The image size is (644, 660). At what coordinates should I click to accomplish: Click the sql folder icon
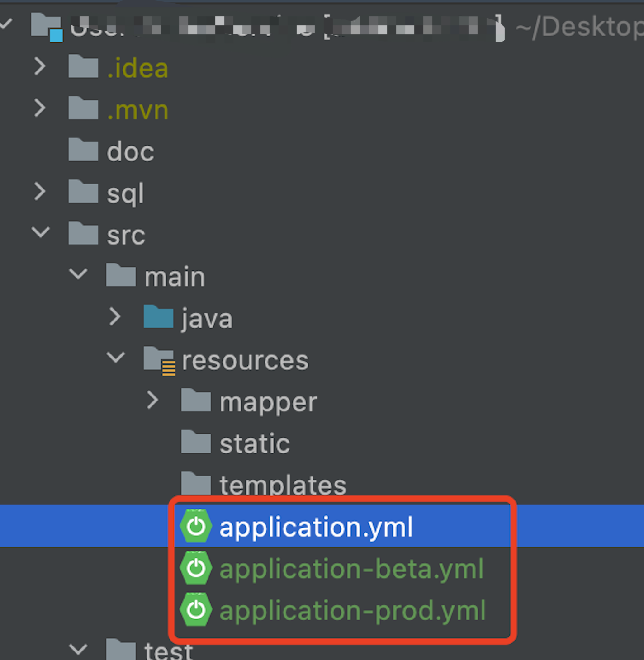pyautogui.click(x=83, y=191)
